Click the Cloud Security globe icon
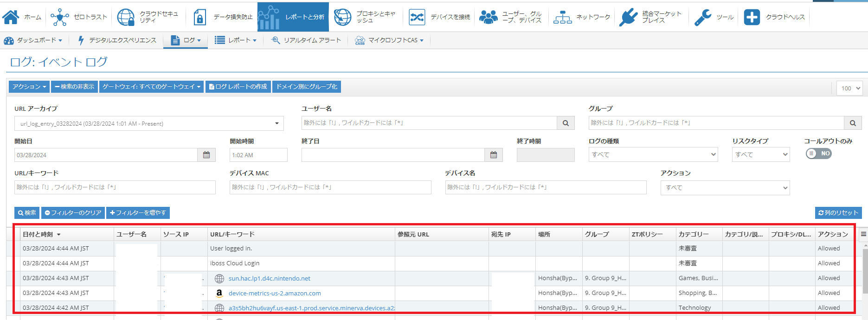The height and width of the screenshot is (320, 868). [x=126, y=17]
